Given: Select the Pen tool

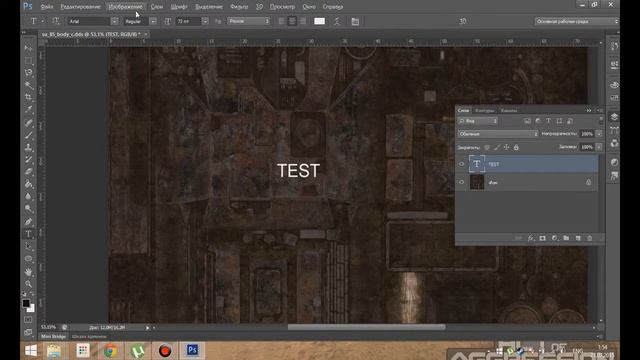Looking at the screenshot, I should [28, 222].
